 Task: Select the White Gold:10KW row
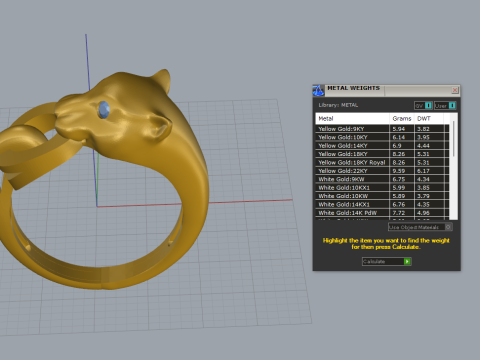click(382, 196)
